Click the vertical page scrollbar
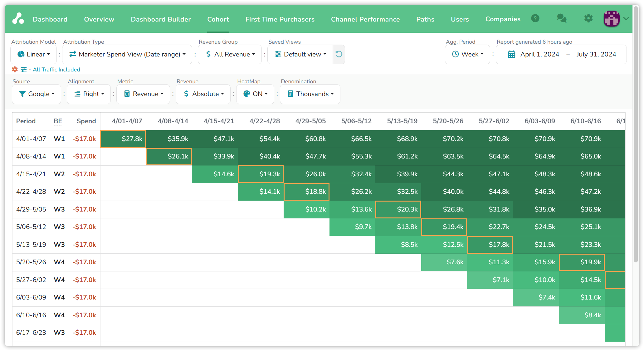The image size is (644, 351). click(x=636, y=134)
